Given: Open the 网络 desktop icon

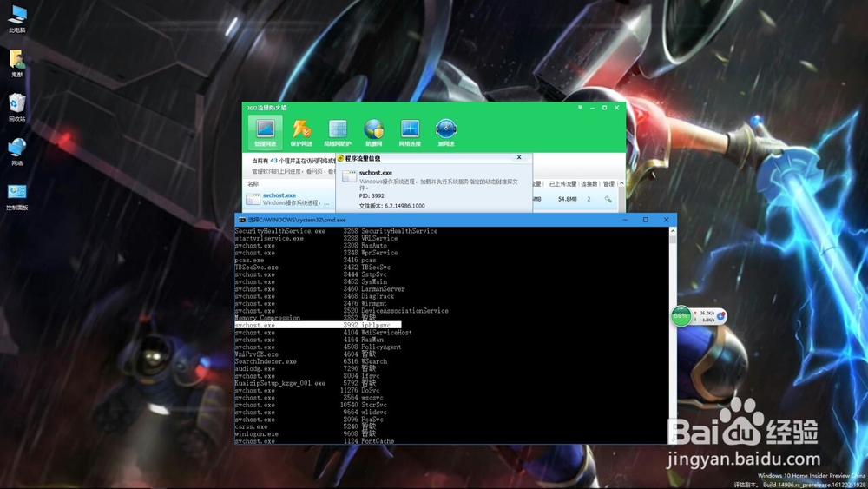Looking at the screenshot, I should [17, 152].
